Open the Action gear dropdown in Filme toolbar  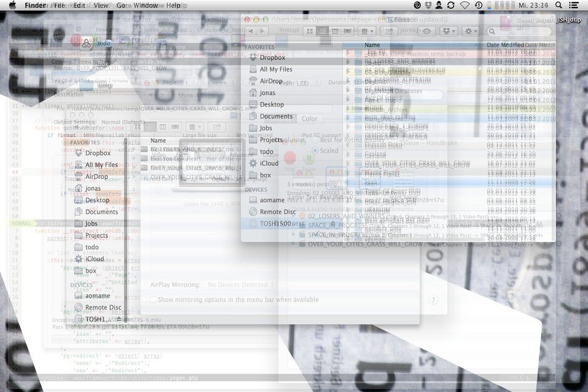click(471, 31)
